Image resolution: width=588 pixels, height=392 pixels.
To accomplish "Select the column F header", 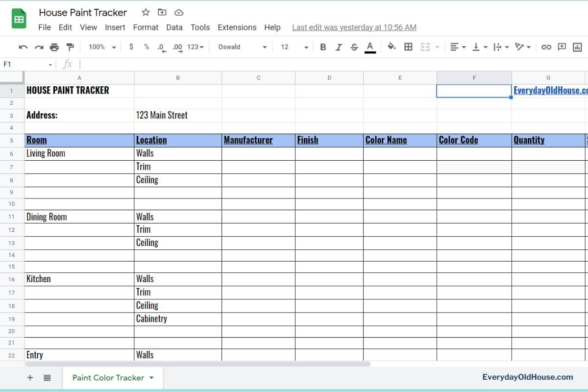I will click(x=474, y=77).
